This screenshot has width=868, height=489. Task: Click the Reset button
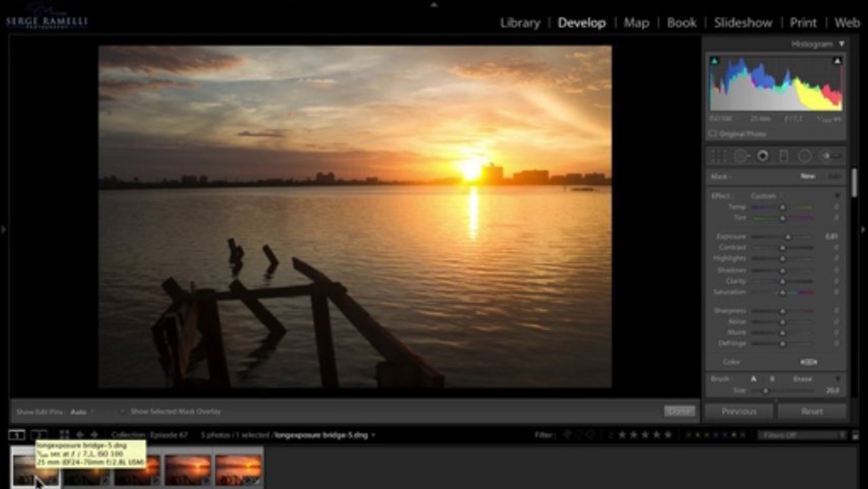812,411
